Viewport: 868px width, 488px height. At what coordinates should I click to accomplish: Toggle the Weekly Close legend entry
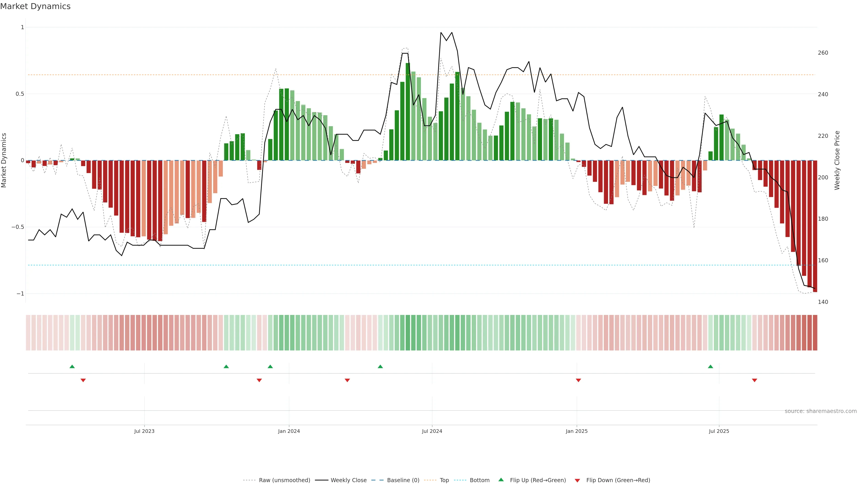(348, 480)
